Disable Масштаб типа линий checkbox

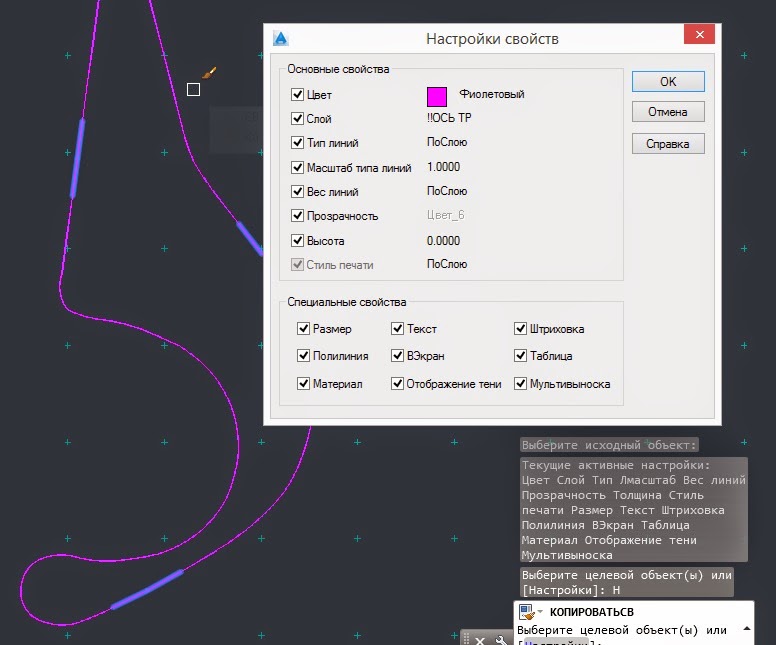[297, 167]
